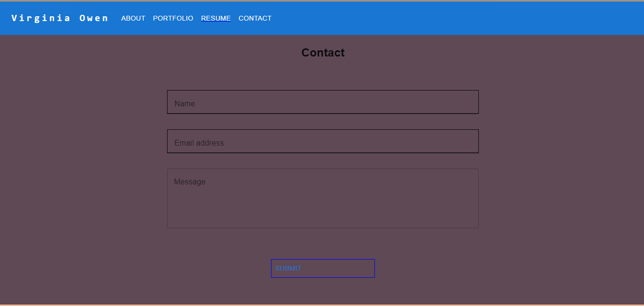Click the SUBMIT label inside the button

coord(287,269)
